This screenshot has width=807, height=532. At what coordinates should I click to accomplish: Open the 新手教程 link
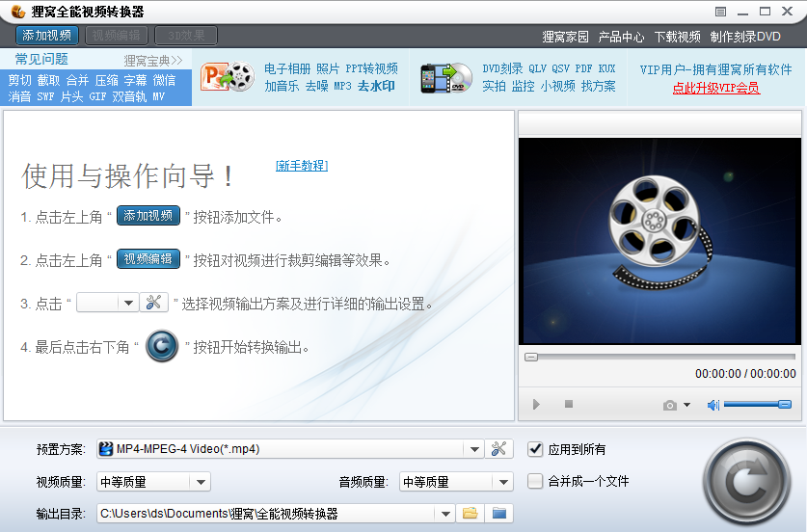[x=301, y=166]
